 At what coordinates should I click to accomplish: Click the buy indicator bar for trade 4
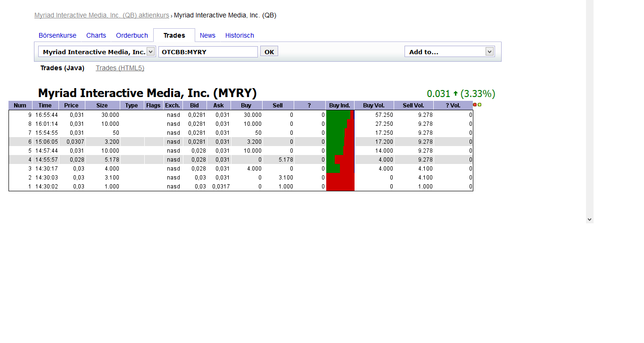(x=340, y=160)
